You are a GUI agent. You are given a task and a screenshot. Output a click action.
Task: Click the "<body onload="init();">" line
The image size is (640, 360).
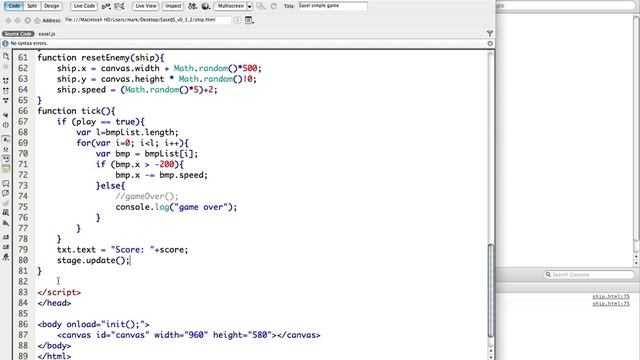[x=93, y=324]
